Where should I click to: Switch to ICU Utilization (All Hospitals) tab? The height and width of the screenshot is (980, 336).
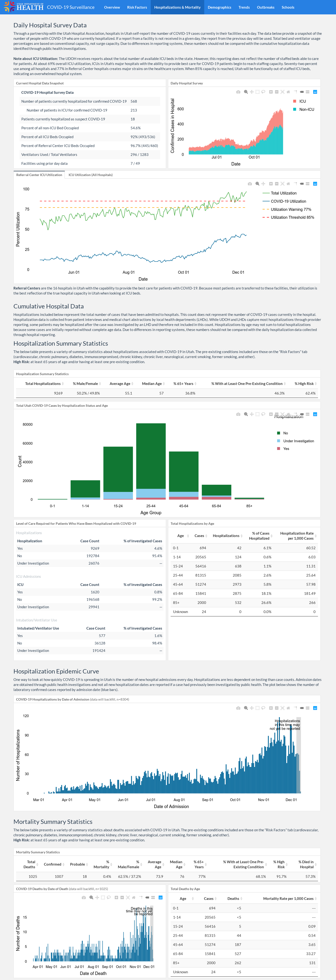click(x=90, y=175)
